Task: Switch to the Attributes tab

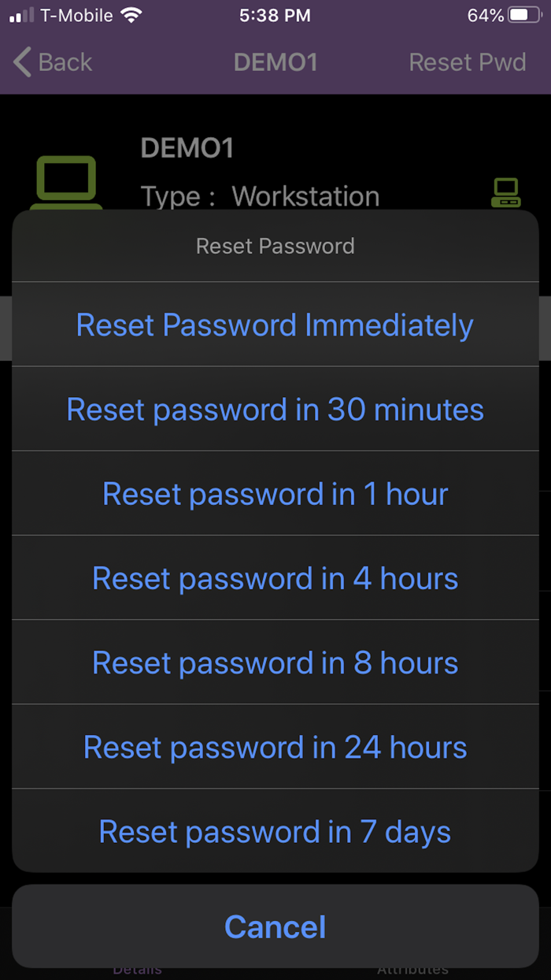Action: coord(412,971)
